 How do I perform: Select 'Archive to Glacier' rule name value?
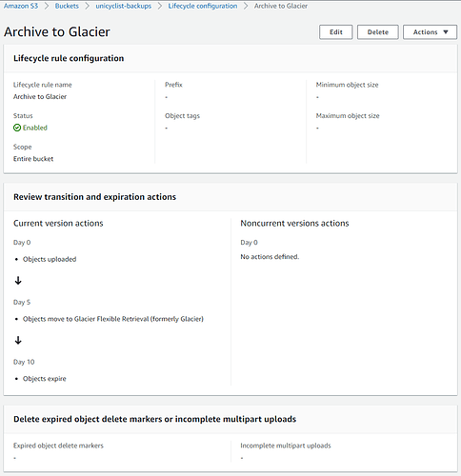[x=40, y=96]
